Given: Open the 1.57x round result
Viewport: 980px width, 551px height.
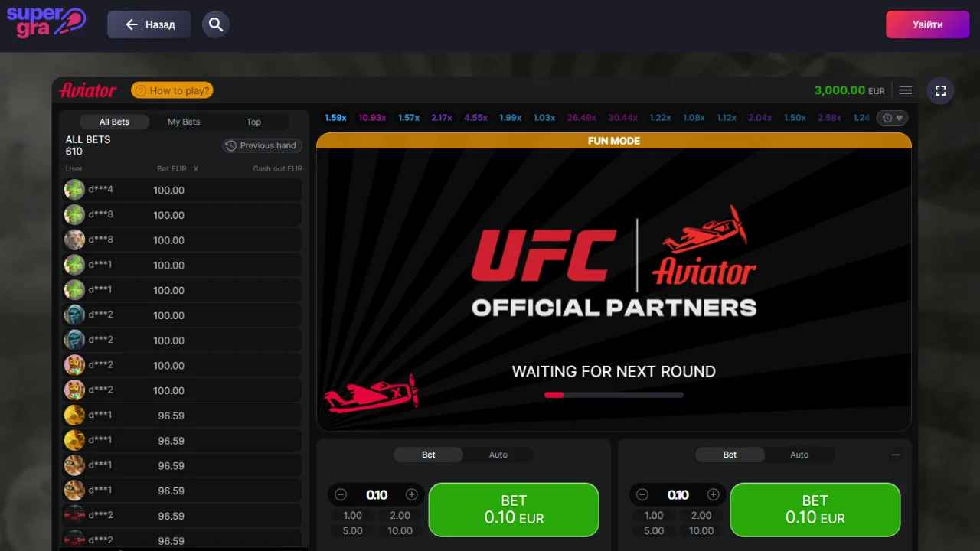Looking at the screenshot, I should (x=409, y=118).
